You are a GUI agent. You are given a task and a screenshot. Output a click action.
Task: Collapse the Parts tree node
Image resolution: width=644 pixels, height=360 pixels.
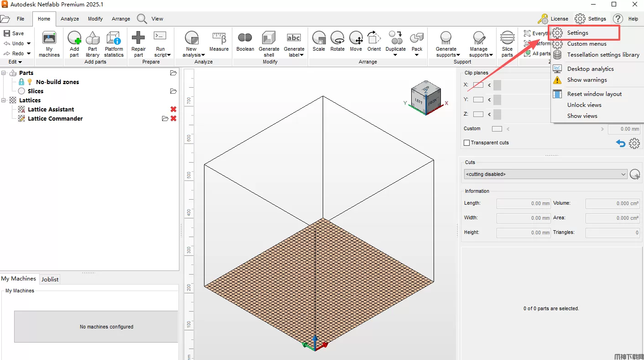(4, 73)
